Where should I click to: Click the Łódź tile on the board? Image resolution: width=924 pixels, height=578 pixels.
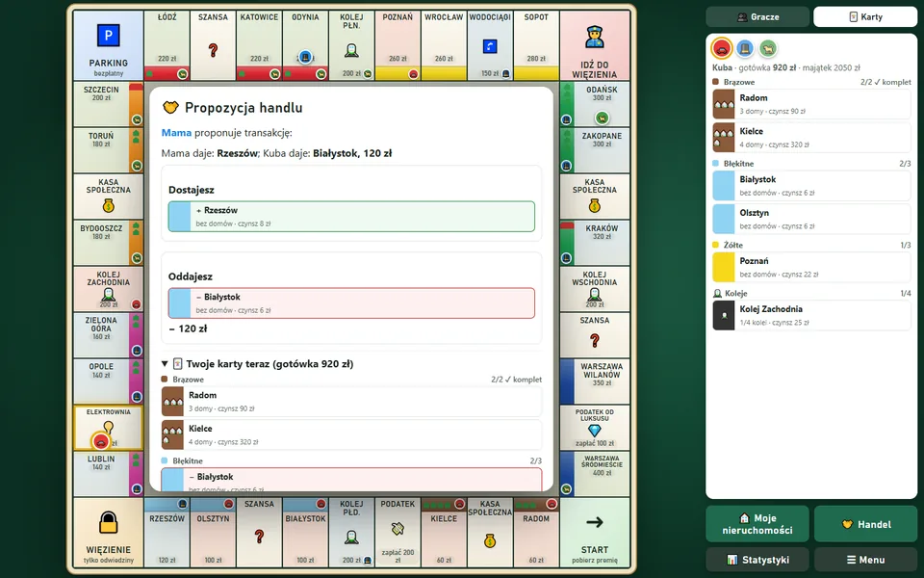(x=167, y=45)
